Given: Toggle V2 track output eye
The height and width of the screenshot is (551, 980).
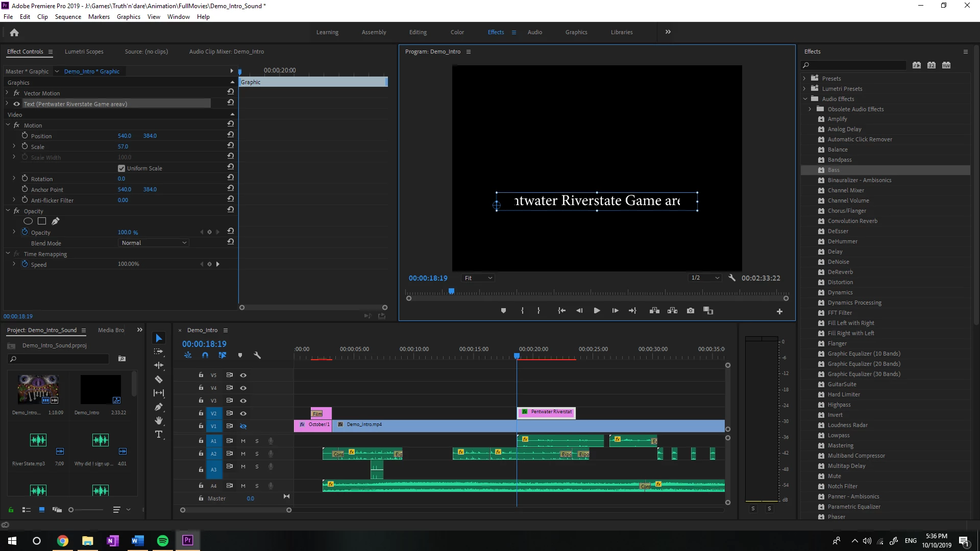Looking at the screenshot, I should click(243, 414).
